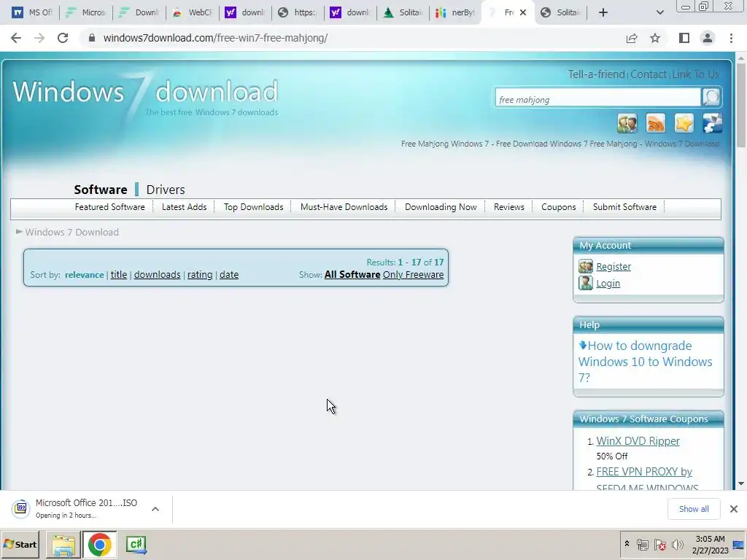Click the Windows 7 Download breadcrumb
This screenshot has height=560, width=747.
pos(71,233)
